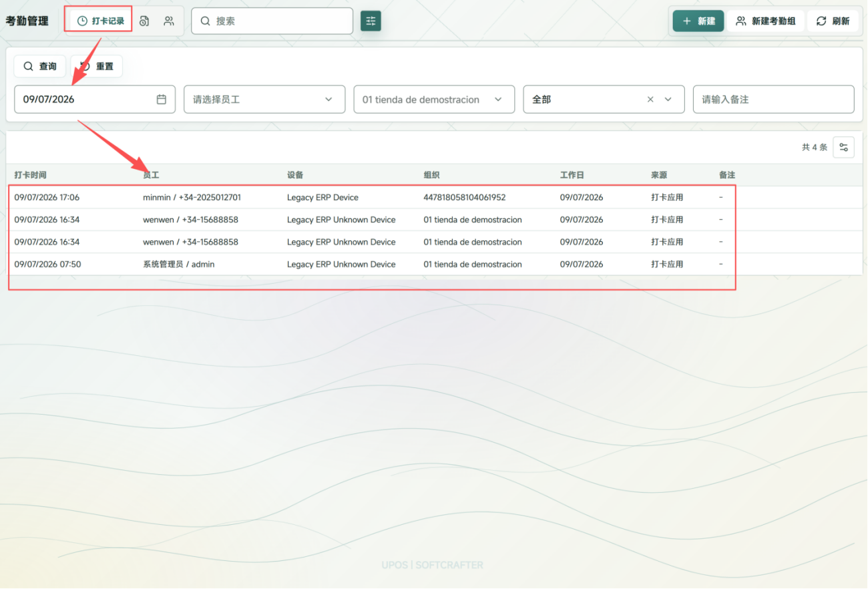Open the 01 tienda de demostracion dropdown

[434, 99]
